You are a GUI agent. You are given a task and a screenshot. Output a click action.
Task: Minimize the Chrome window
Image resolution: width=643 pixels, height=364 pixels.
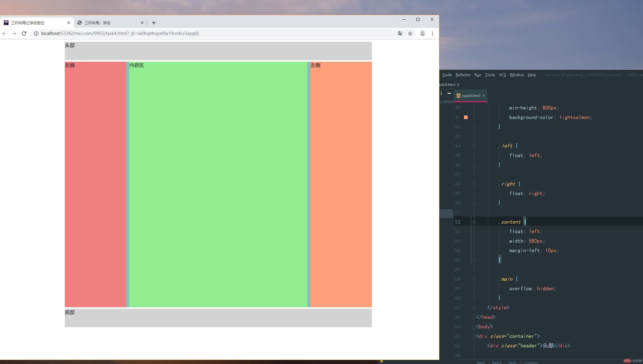tap(404, 19)
